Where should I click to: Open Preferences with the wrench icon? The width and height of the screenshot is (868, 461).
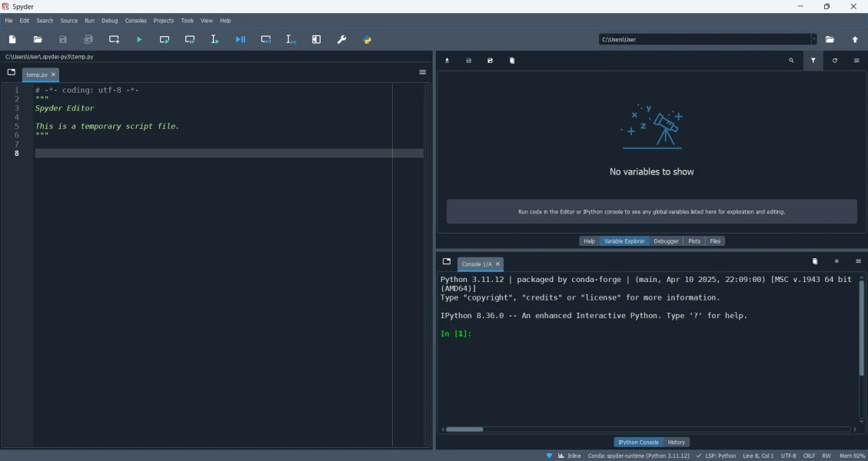[341, 39]
